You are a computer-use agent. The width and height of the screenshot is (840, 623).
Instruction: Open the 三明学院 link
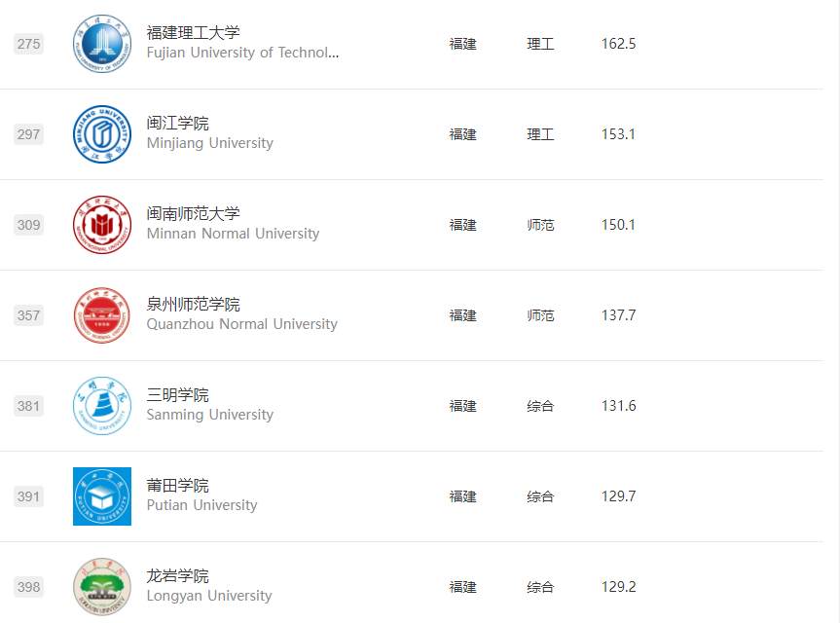(177, 395)
